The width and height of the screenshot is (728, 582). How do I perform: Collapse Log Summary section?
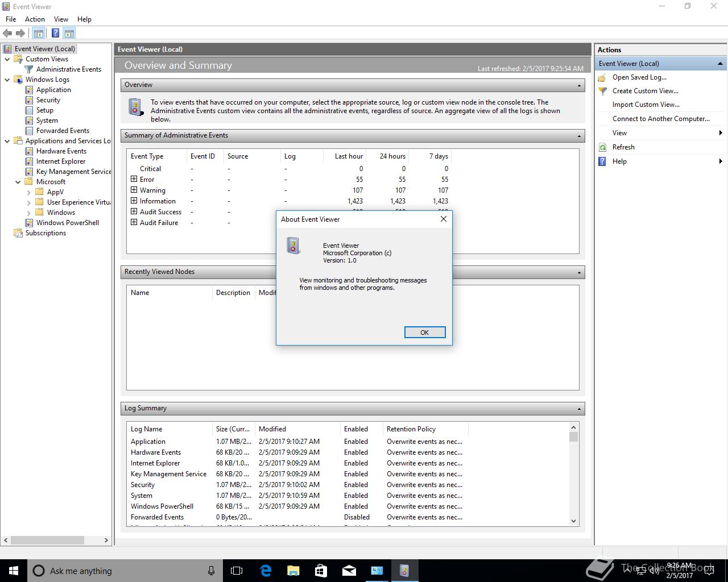pyautogui.click(x=579, y=409)
